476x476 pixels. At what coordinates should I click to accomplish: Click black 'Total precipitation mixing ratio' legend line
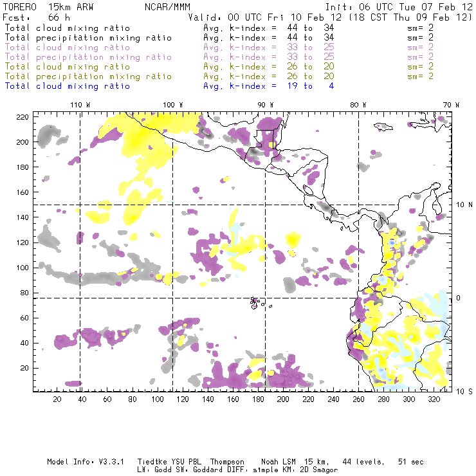pos(88,38)
